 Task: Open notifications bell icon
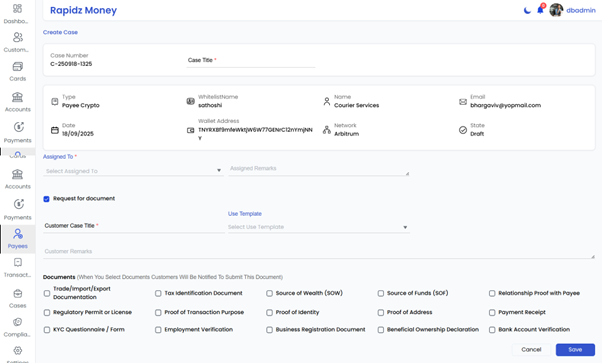tap(540, 10)
